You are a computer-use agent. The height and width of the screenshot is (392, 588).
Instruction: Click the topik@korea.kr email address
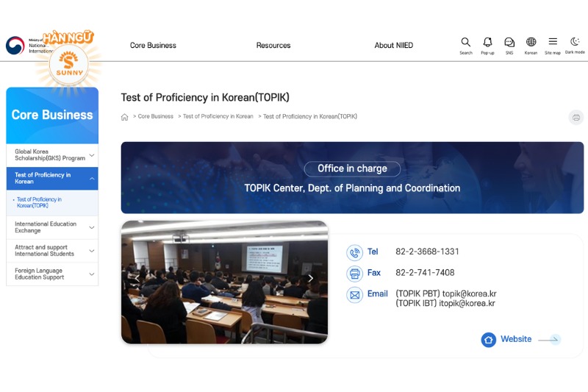click(x=469, y=293)
